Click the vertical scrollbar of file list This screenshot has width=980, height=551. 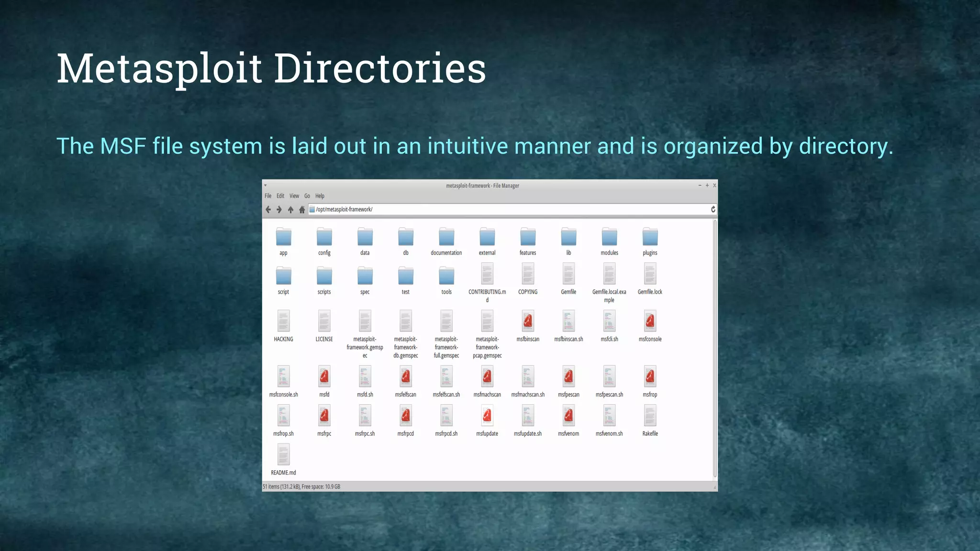tap(715, 349)
